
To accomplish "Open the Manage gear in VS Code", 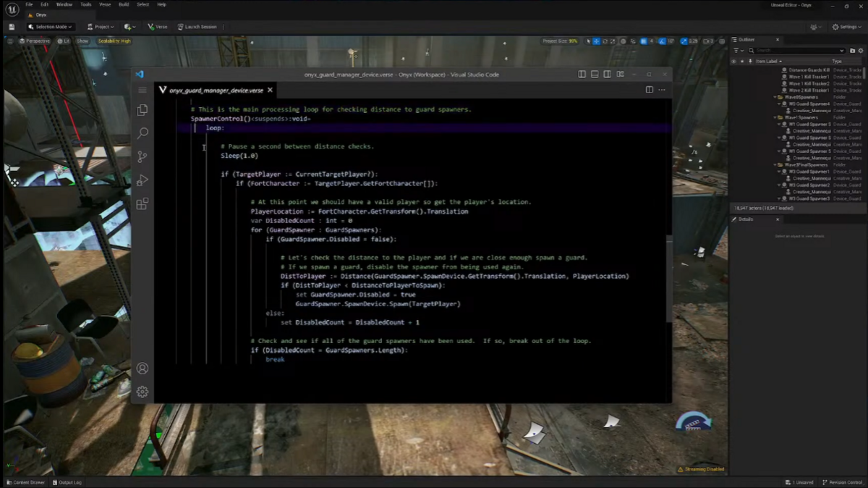I will pyautogui.click(x=142, y=392).
